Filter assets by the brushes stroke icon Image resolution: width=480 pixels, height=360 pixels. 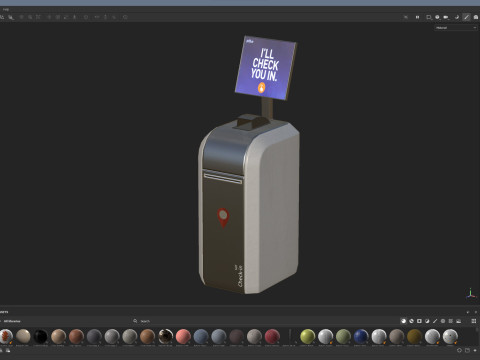(435, 321)
